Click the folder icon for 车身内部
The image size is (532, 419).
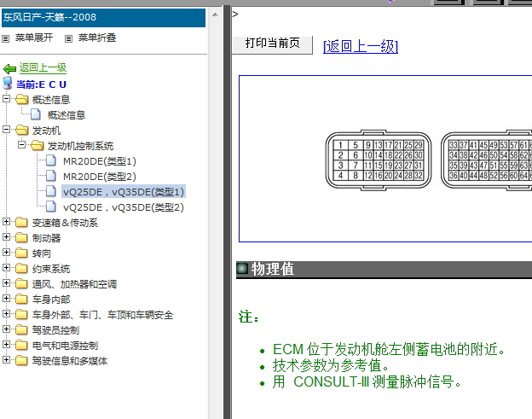21,299
